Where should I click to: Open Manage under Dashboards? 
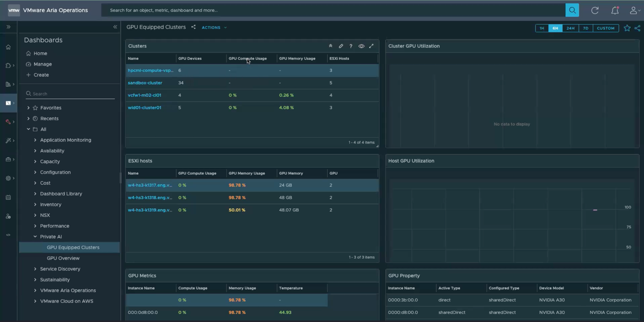[x=42, y=64]
